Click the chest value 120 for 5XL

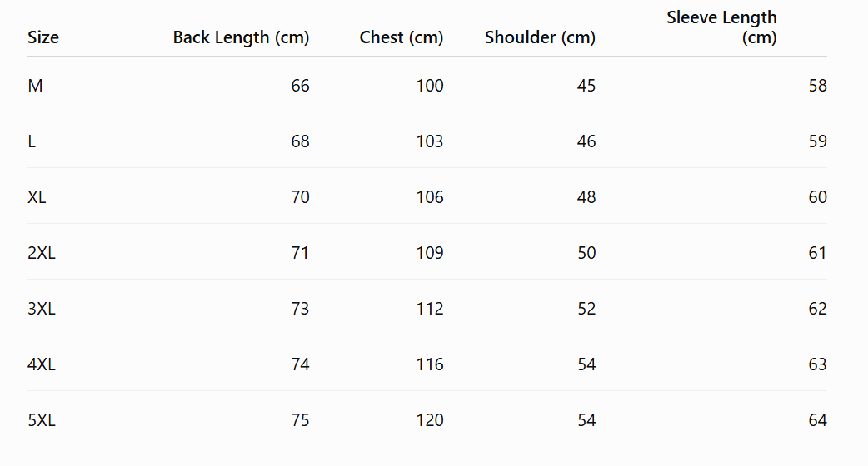430,420
